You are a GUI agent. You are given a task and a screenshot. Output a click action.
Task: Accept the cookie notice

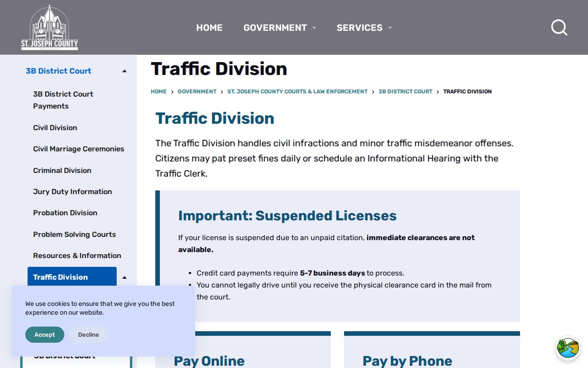45,335
